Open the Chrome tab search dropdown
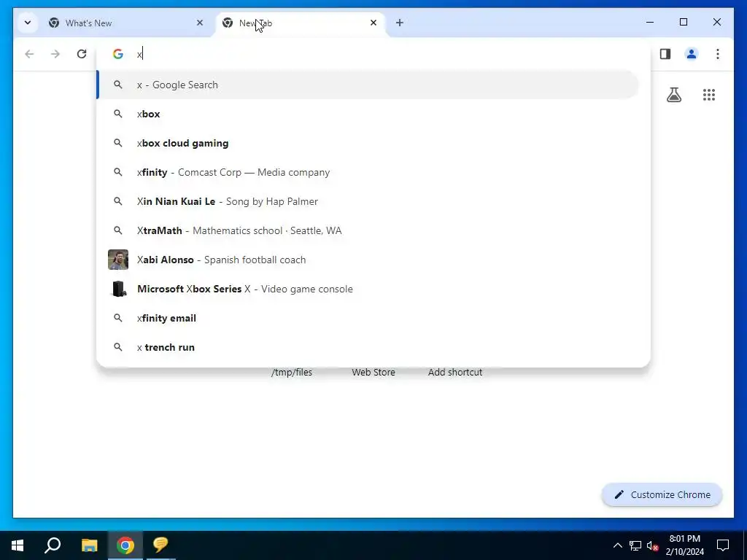The image size is (747, 560). 28,23
